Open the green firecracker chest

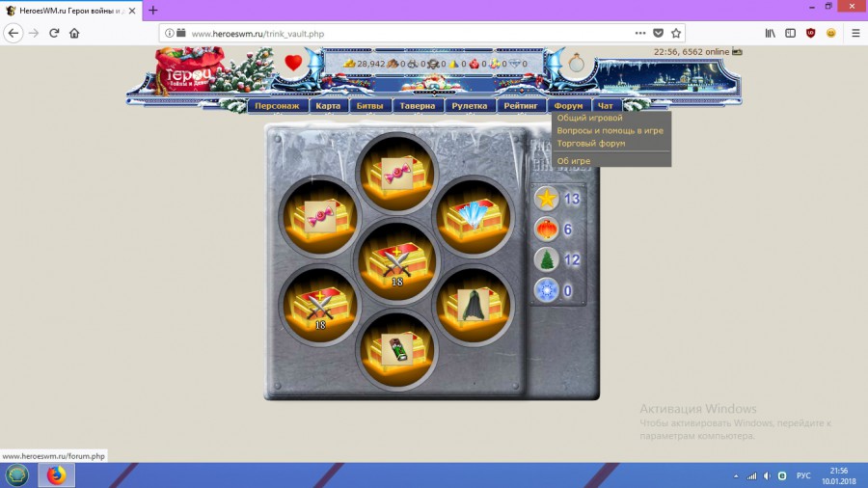[396, 350]
